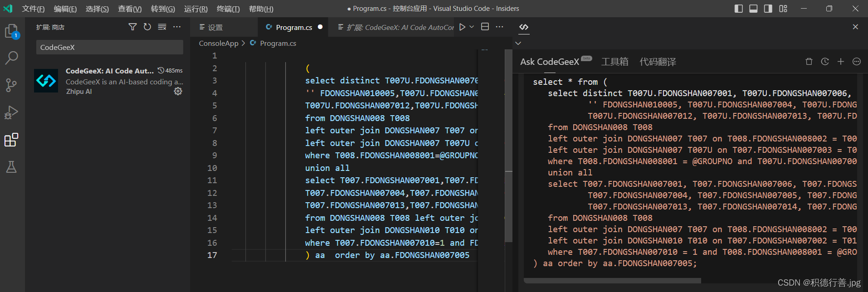The width and height of the screenshot is (868, 292).
Task: Switch to the 设置 editor tab
Action: (224, 27)
